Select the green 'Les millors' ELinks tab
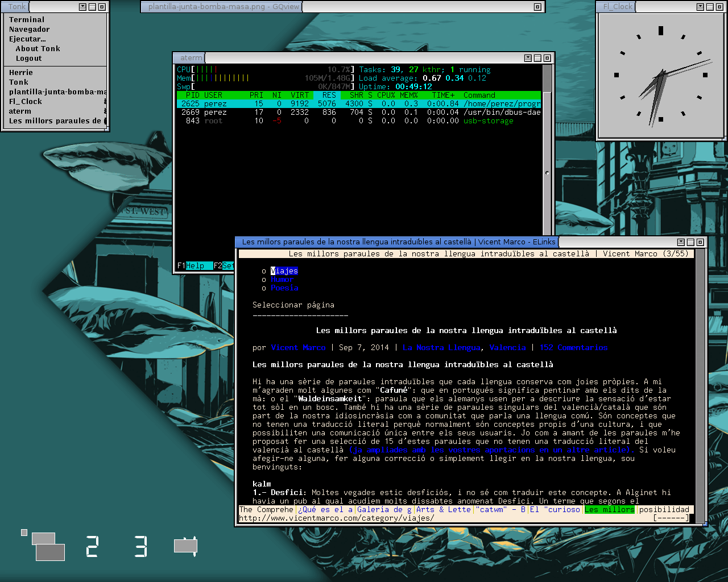Image resolution: width=728 pixels, height=582 pixels. pos(610,510)
